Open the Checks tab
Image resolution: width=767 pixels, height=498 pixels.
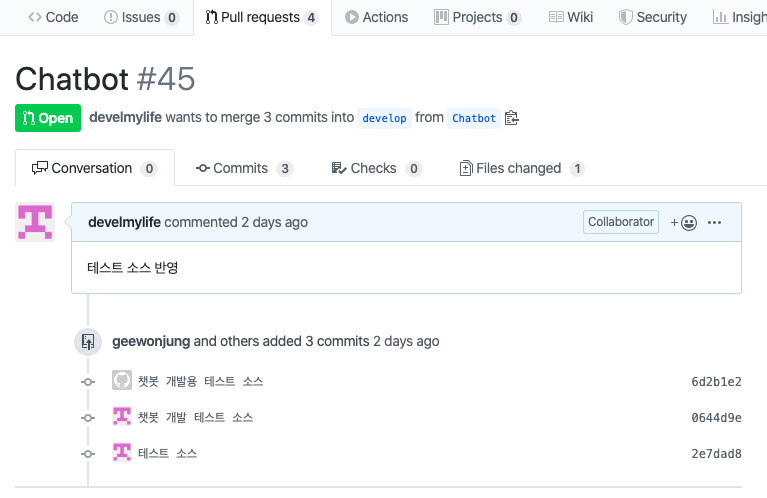pyautogui.click(x=377, y=168)
